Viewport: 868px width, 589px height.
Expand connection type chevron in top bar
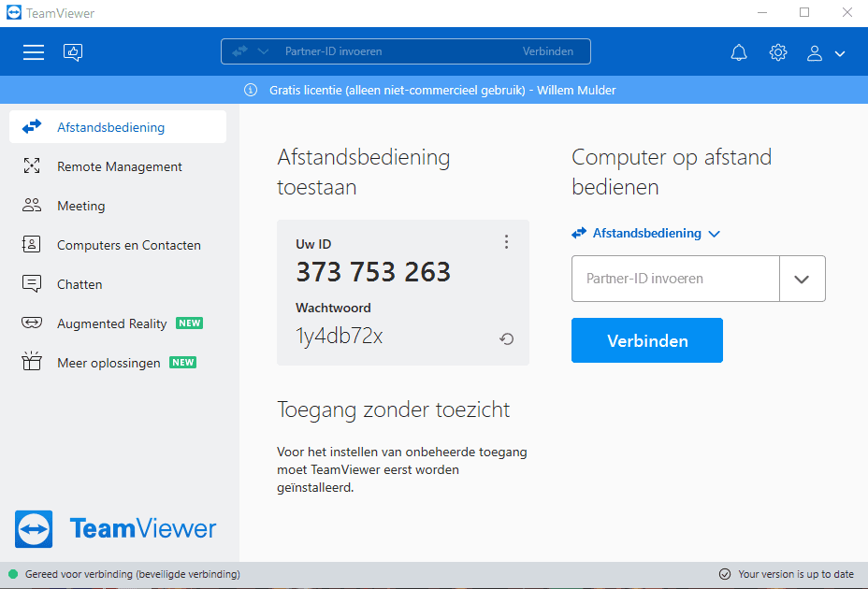click(x=264, y=51)
